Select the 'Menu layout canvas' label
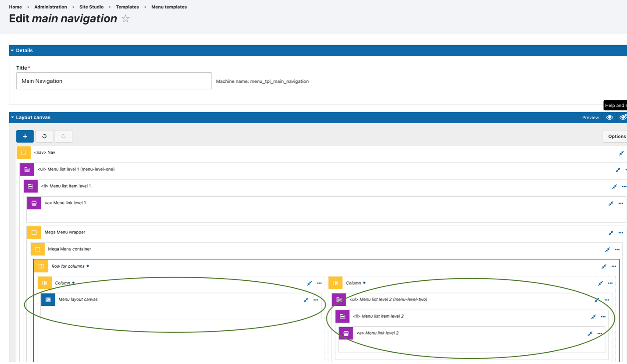The image size is (627, 364). [x=78, y=300]
